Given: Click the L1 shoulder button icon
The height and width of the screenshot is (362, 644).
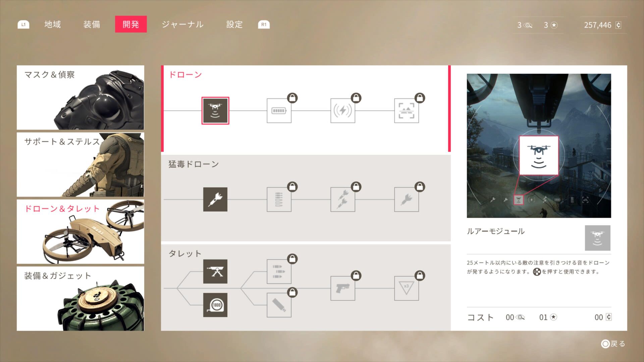Looking at the screenshot, I should [x=23, y=24].
